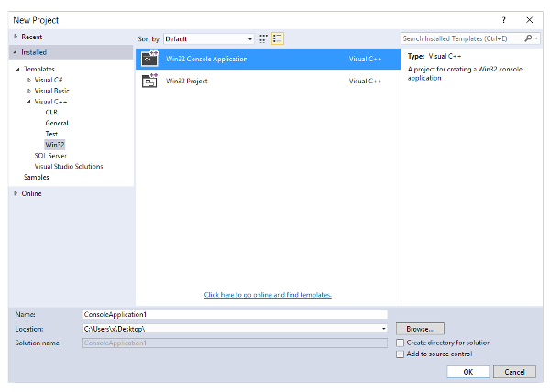Click the Visual Basic tree label
Screen dimensions: 550x392
pos(52,91)
